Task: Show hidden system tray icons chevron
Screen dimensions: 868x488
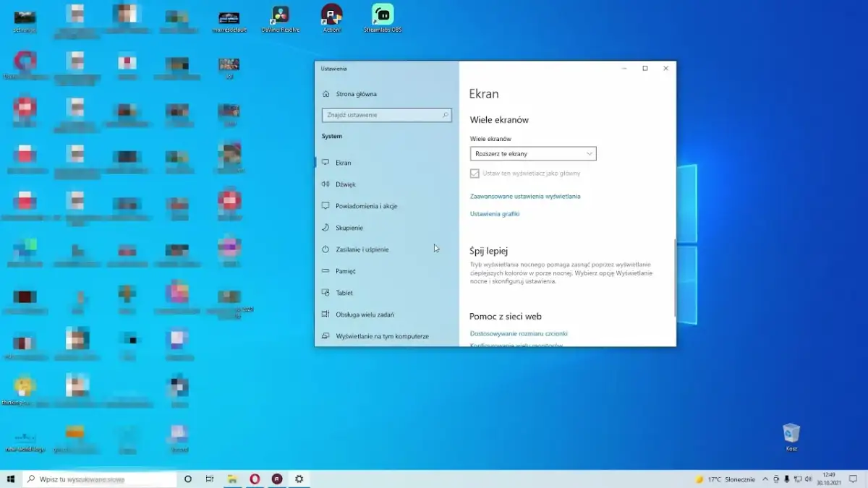Action: [x=765, y=479]
